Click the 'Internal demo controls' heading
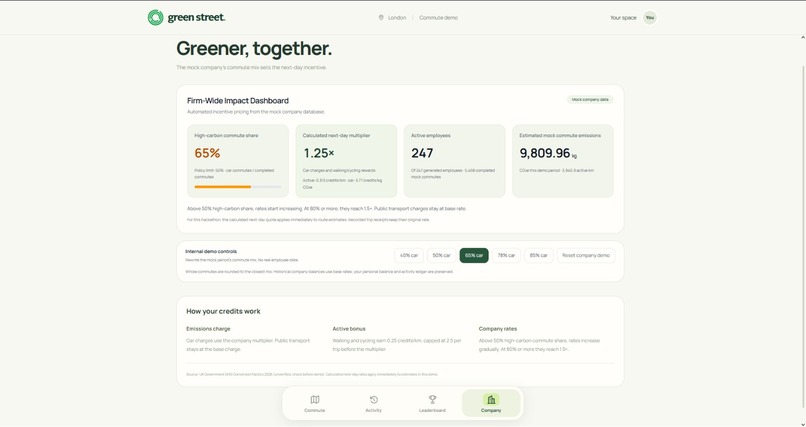806x427 pixels. [211, 252]
